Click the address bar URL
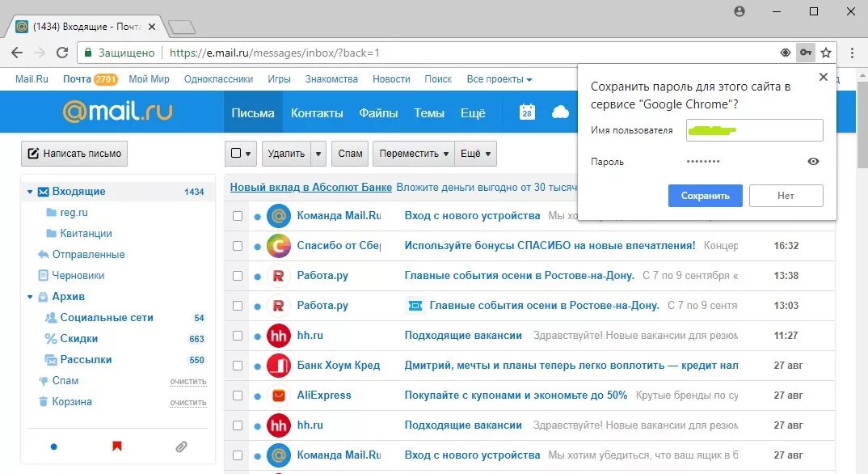The image size is (868, 474). 274,53
